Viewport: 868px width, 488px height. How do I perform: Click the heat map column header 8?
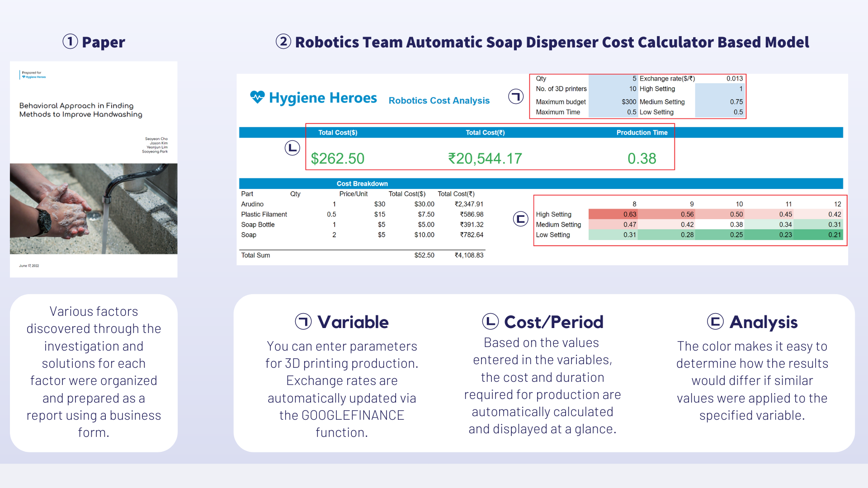point(634,204)
